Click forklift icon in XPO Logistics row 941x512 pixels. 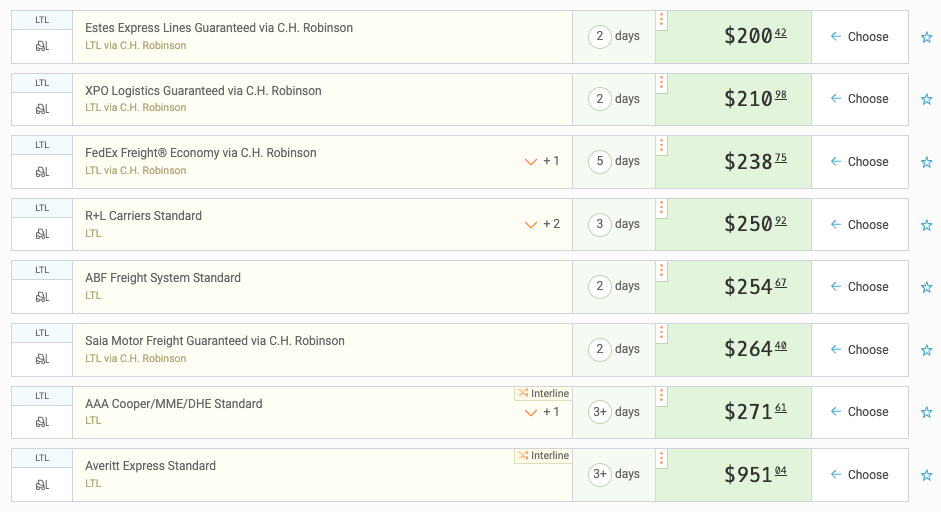42,109
